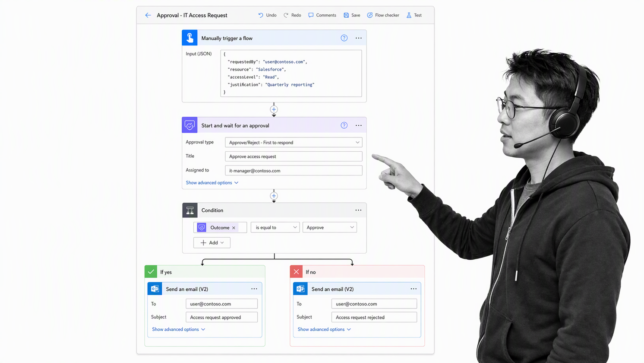Save the flow
The image size is (644, 363).
352,15
